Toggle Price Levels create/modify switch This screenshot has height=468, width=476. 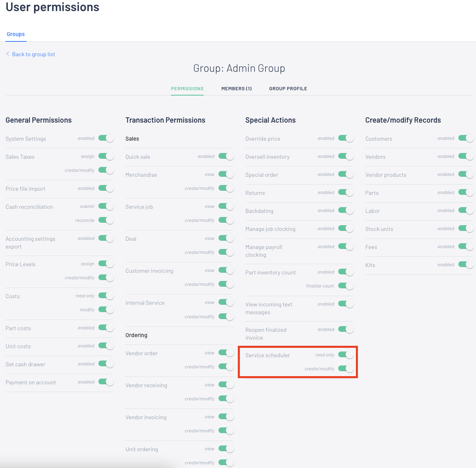[106, 278]
